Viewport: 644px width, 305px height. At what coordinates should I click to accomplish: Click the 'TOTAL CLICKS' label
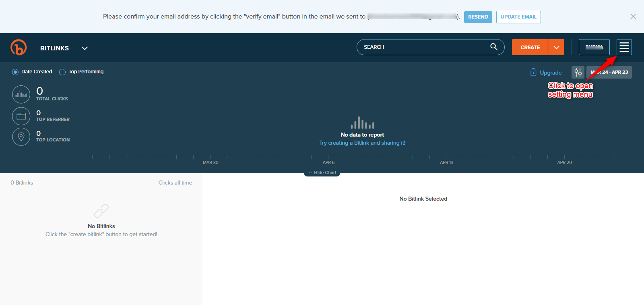coord(52,99)
